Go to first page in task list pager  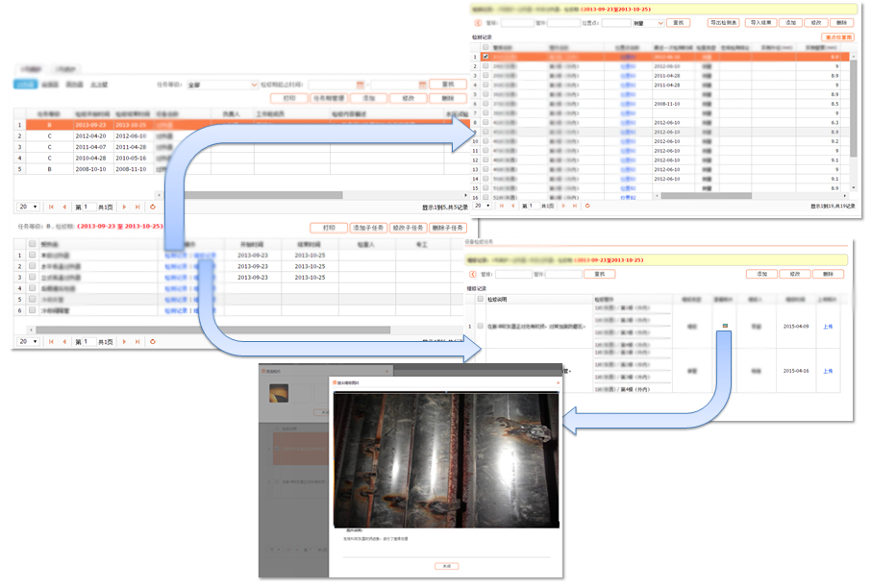point(51,207)
